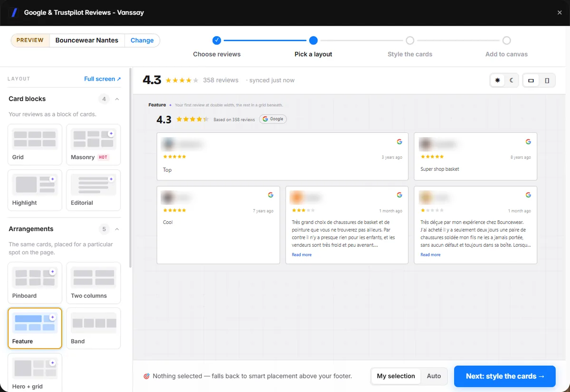Click Next: style the cards button

click(505, 376)
